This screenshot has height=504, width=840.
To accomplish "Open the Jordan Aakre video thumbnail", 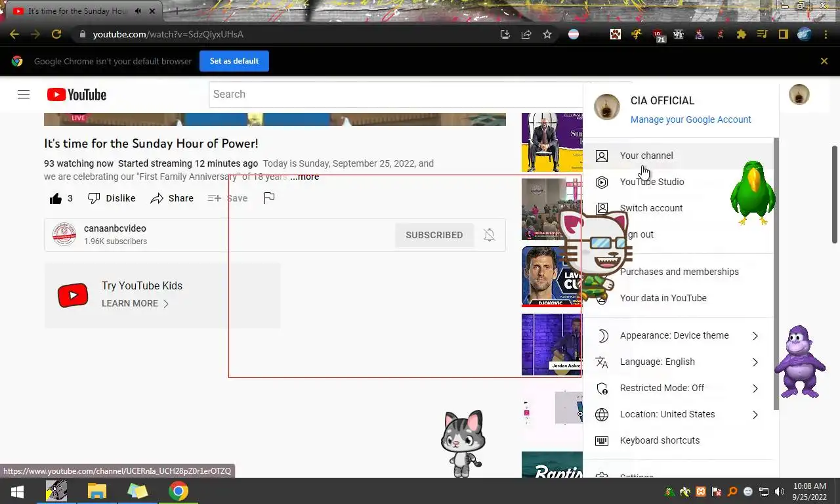I will point(552,345).
